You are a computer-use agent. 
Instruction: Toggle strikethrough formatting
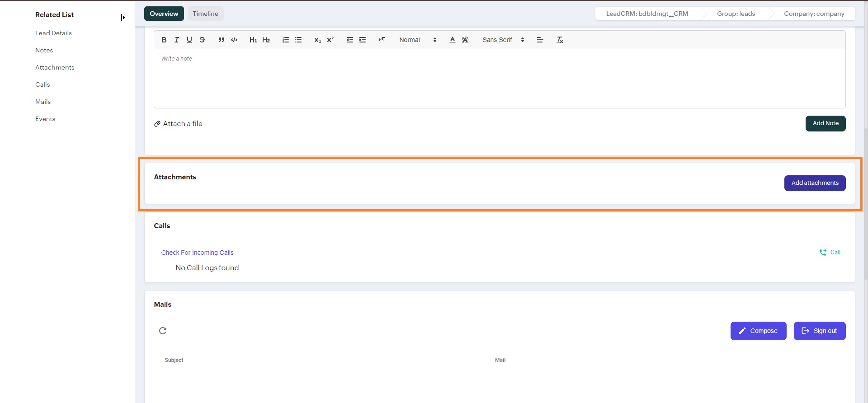click(202, 40)
